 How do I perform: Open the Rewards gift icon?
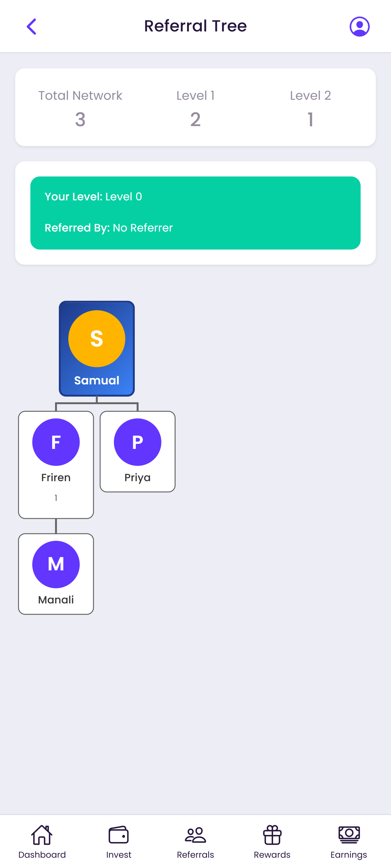[272, 835]
